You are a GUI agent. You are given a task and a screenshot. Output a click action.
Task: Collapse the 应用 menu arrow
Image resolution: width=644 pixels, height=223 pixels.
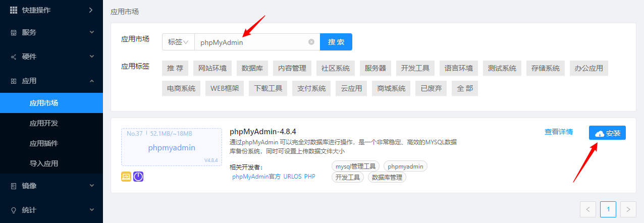(91, 81)
